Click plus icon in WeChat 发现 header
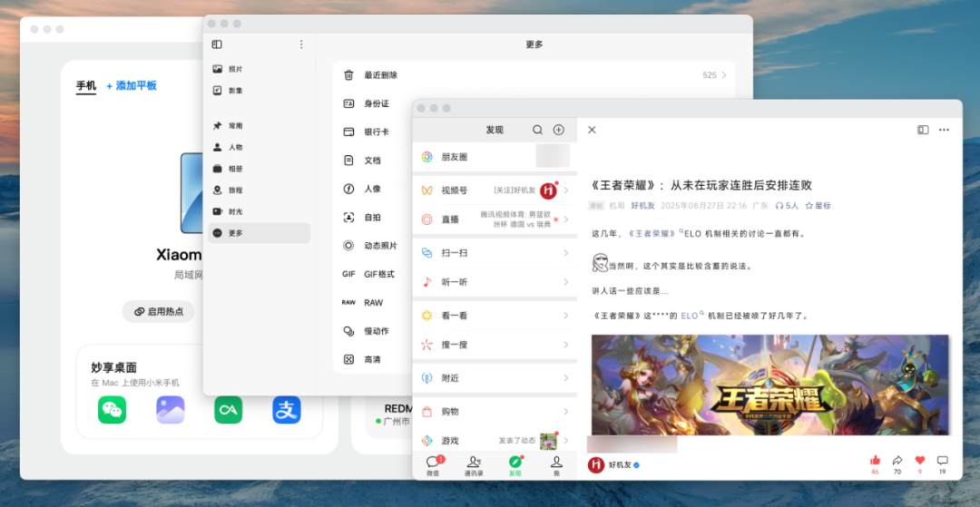980x507 pixels. [x=559, y=130]
